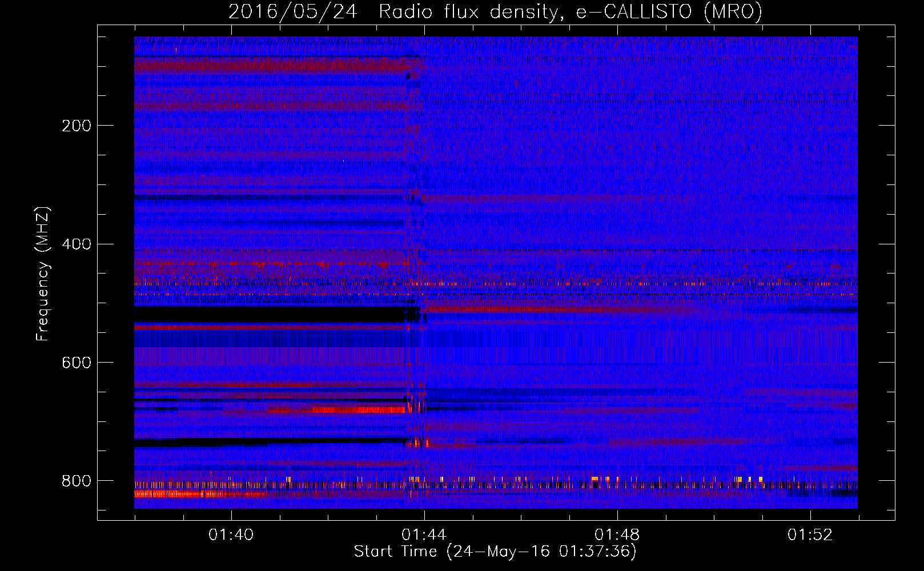The height and width of the screenshot is (571, 924).
Task: Select the 800 frequency tick label
Action: [x=77, y=481]
